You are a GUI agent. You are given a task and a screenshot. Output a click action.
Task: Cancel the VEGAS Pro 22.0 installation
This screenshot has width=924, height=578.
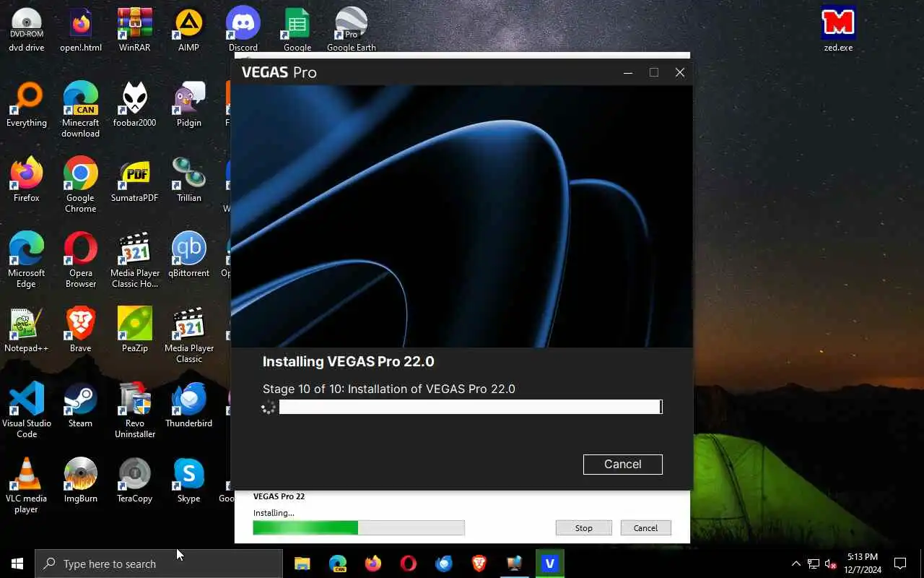click(622, 465)
